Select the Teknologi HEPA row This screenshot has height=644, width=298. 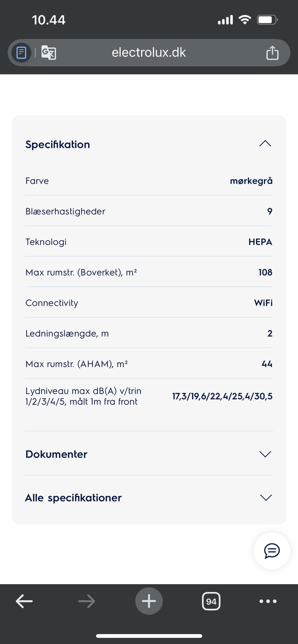[149, 242]
